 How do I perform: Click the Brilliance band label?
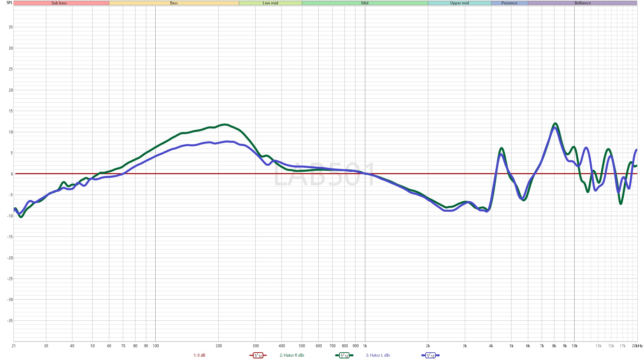(583, 3)
